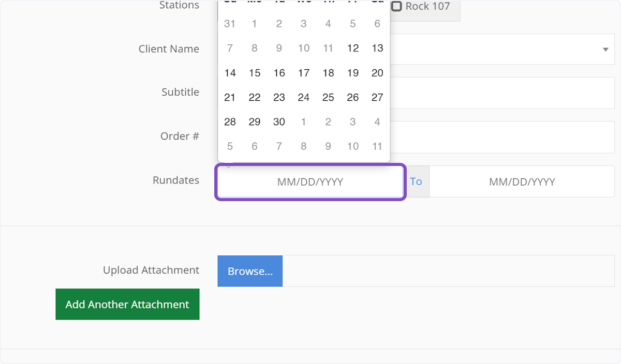The height and width of the screenshot is (364, 621).
Task: Focus the Rundates start date field
Action: pyautogui.click(x=310, y=181)
